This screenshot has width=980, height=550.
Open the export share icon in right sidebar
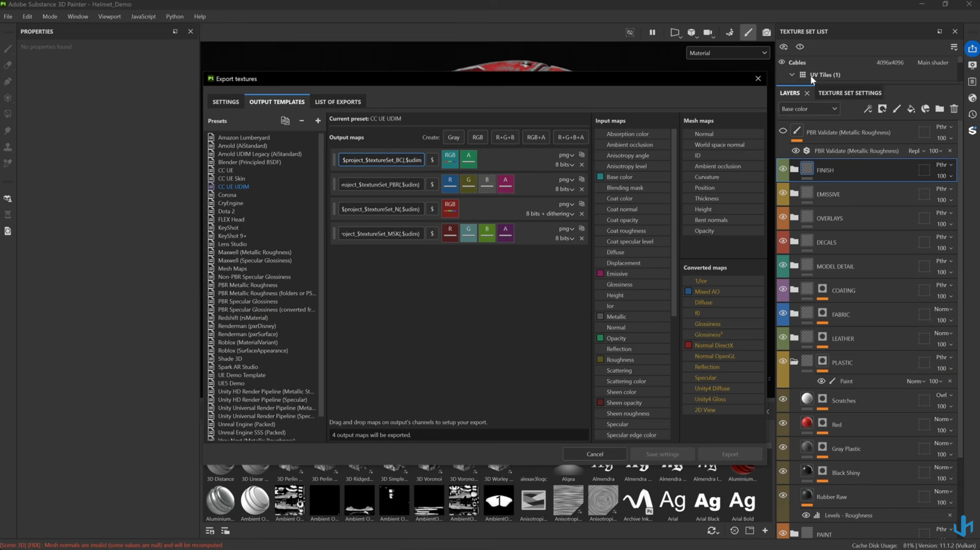(972, 49)
